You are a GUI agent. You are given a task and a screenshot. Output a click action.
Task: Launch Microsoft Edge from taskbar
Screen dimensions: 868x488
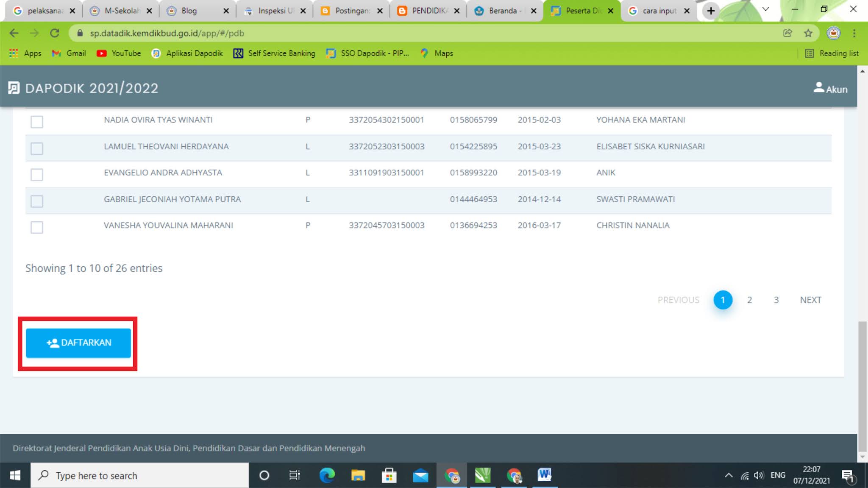327,475
